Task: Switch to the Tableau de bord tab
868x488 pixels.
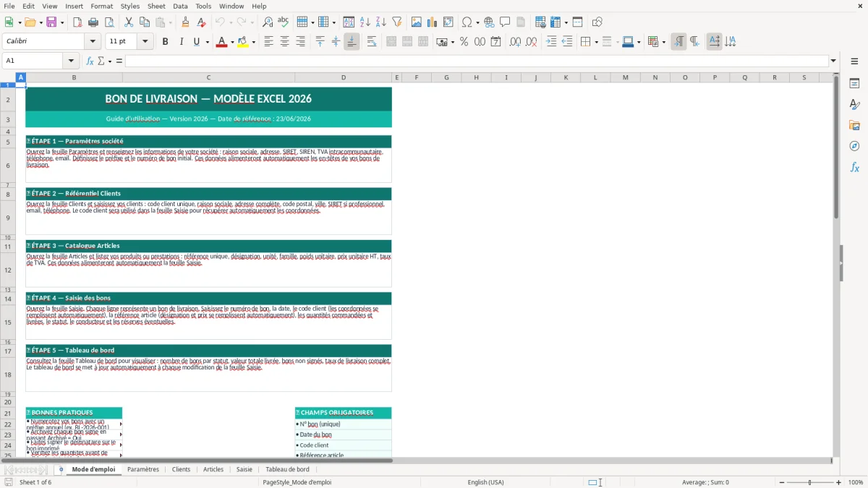Action: point(287,469)
